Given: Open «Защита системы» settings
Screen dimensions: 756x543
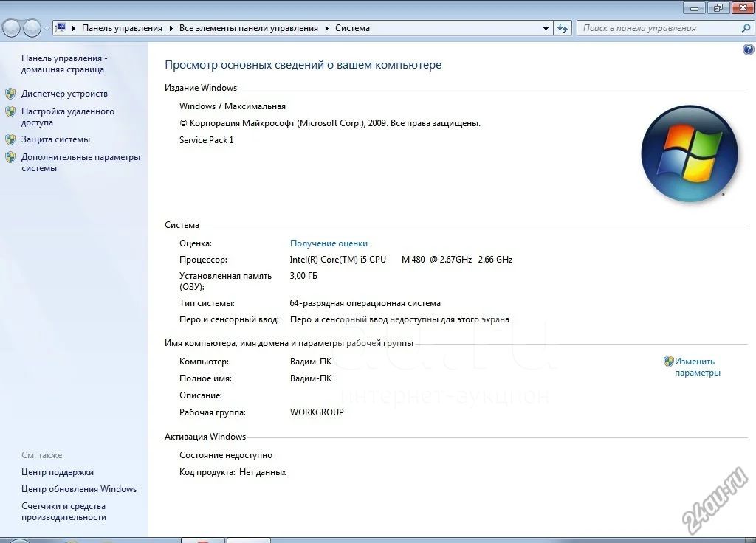Looking at the screenshot, I should pyautogui.click(x=55, y=139).
